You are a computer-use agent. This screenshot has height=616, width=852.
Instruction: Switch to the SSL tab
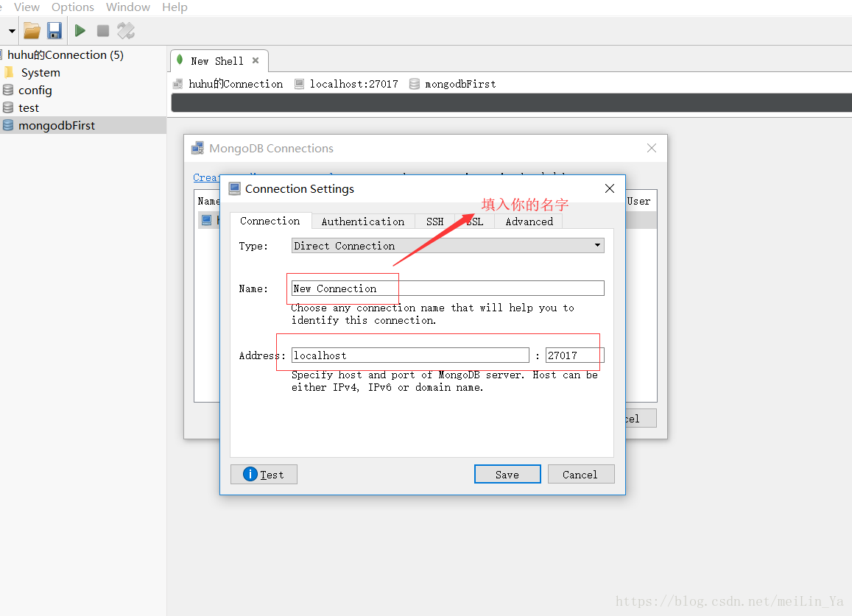click(x=474, y=222)
